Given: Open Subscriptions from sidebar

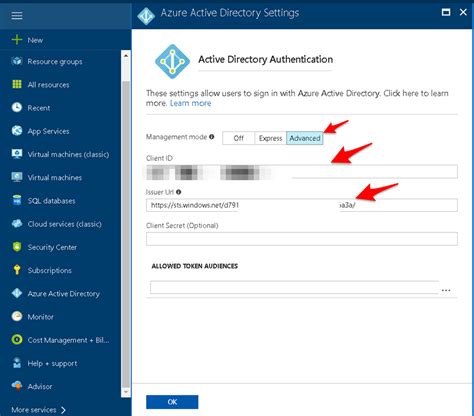Looking at the screenshot, I should point(49,270).
